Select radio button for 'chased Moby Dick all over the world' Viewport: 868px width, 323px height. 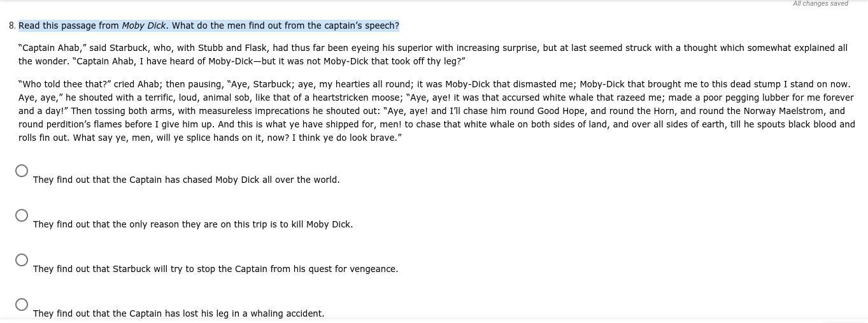tap(22, 171)
